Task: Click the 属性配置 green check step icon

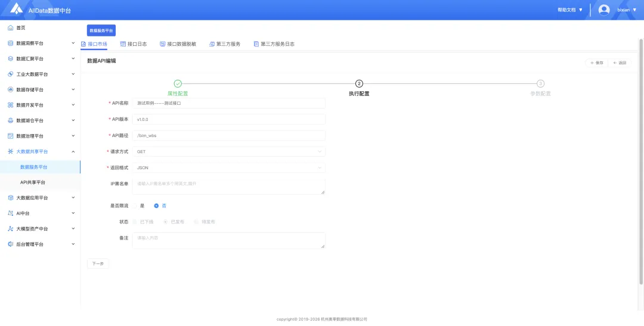Action: [178, 84]
